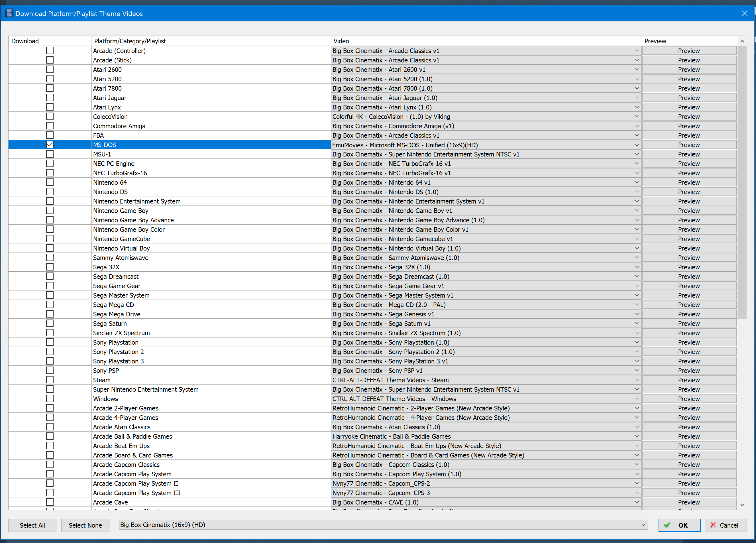The image size is (756, 543).
Task: Sort by the Download column header
Action: 50,41
